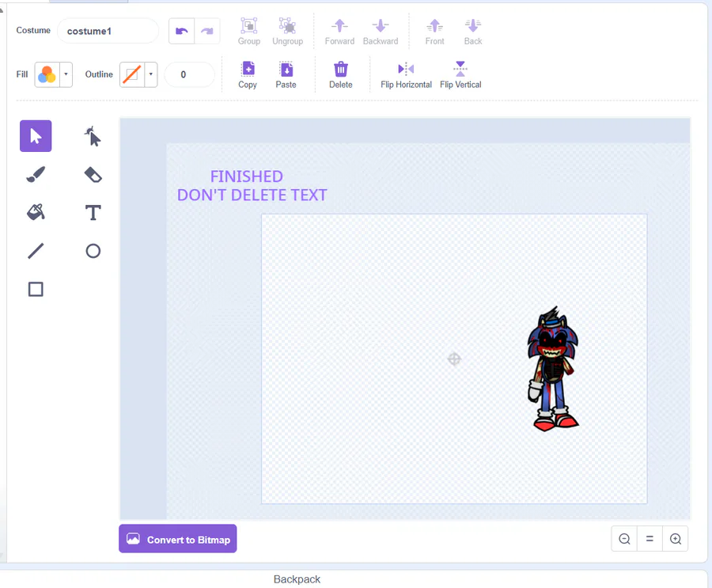
Task: Send selection Backward one layer
Action: point(381,32)
